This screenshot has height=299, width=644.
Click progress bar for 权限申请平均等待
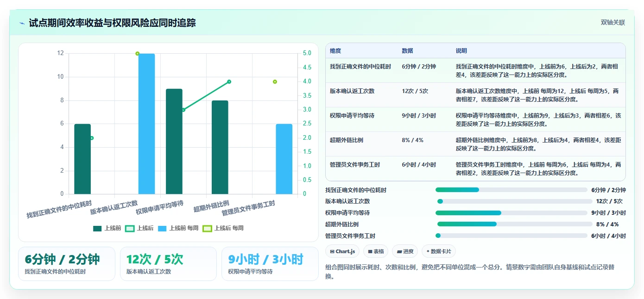tap(511, 213)
